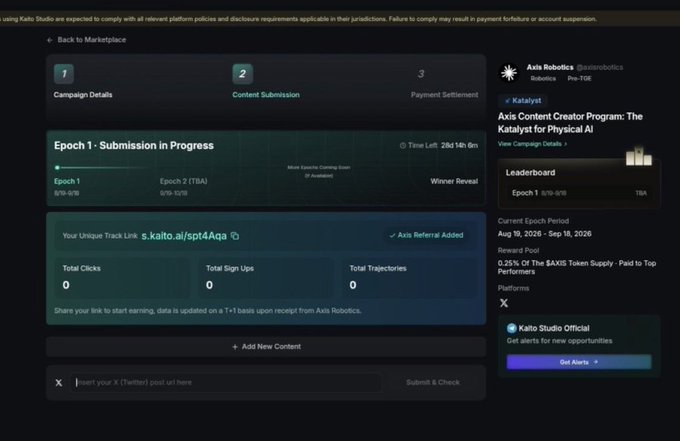Click the Time Left clock icon
The width and height of the screenshot is (680, 441).
pyautogui.click(x=402, y=146)
